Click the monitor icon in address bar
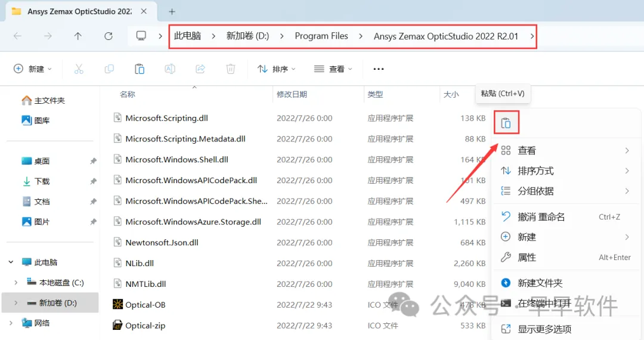 click(141, 36)
